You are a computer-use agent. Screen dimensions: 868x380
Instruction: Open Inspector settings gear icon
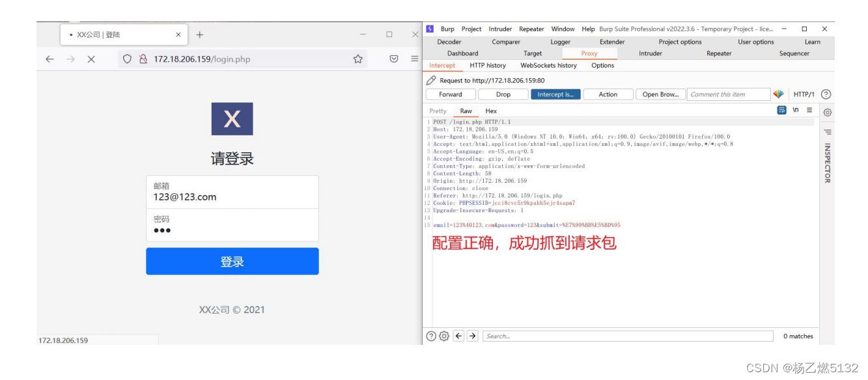click(x=827, y=112)
